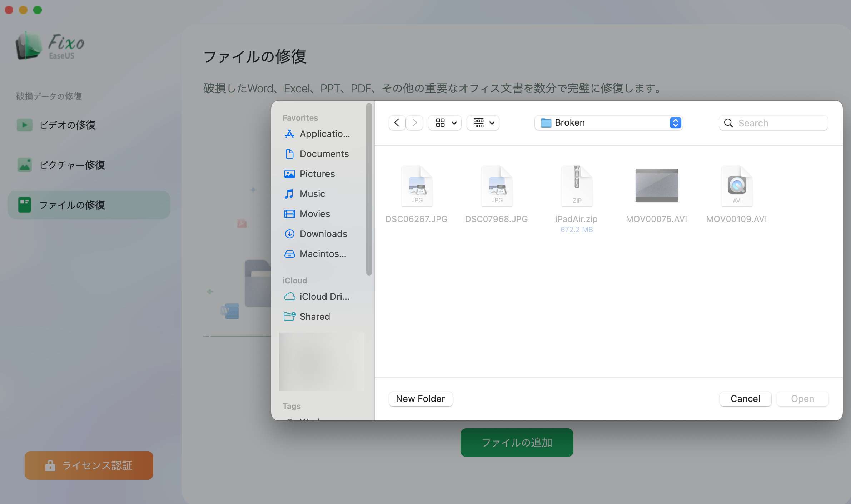Select the ピクチャー修復 picture repair icon
Viewport: 851px width, 504px height.
tap(24, 165)
